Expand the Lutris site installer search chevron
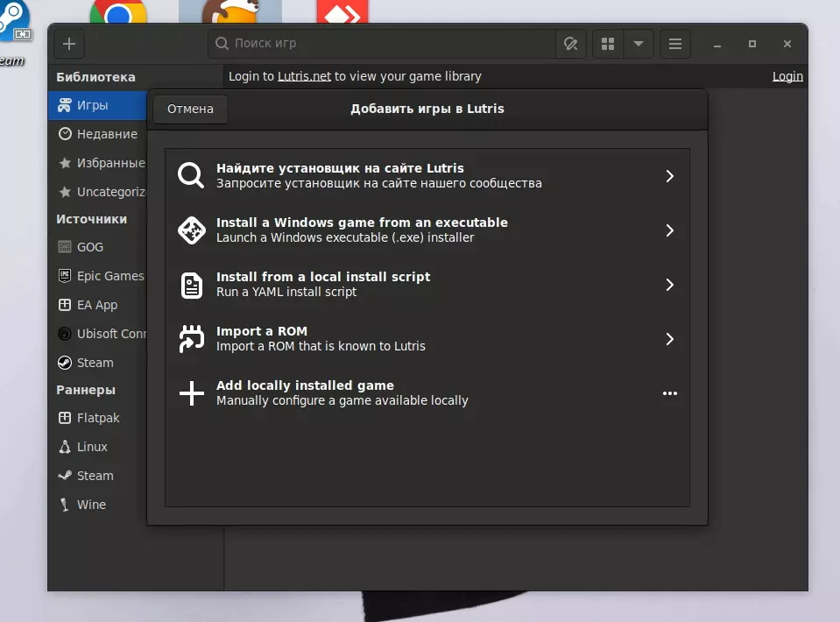 669,176
